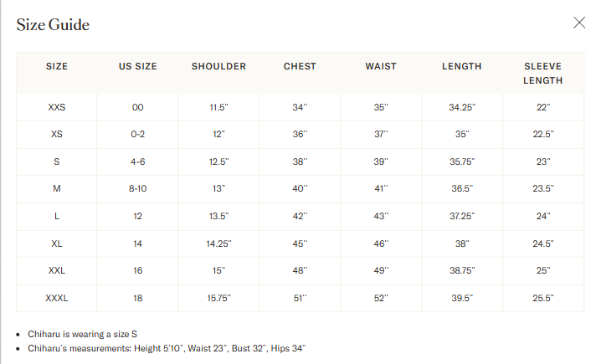Image resolution: width=596 pixels, height=364 pixels.
Task: Click the 51" chest measurement cell
Action: 300,298
